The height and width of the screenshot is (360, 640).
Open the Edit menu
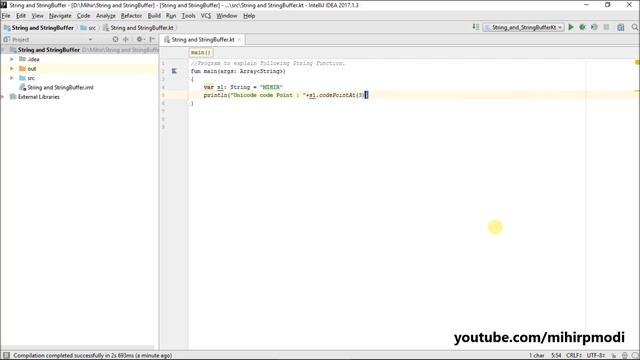pos(21,16)
